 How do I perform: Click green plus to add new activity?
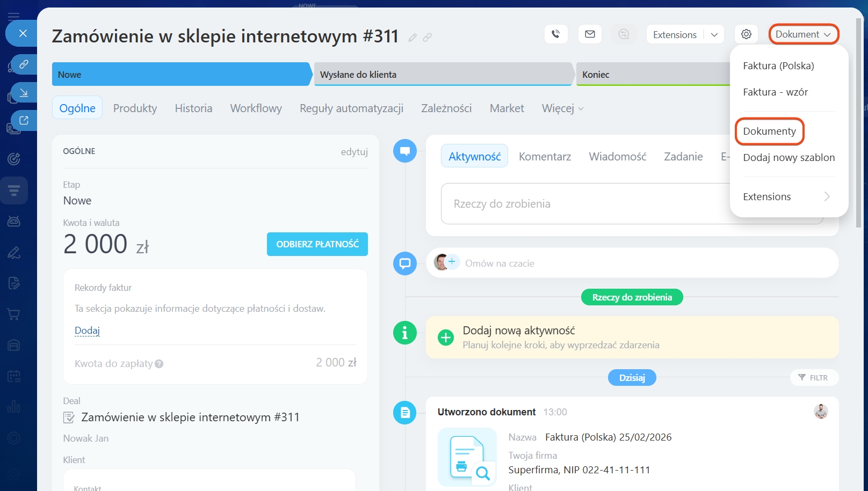(446, 338)
